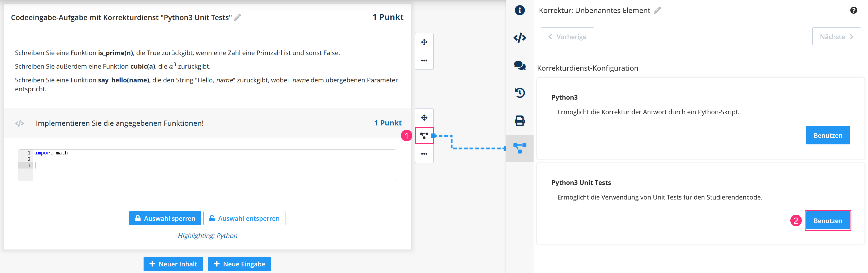868x273 pixels.
Task: Click the task's '1 Punkt' score in header
Action: [x=388, y=17]
